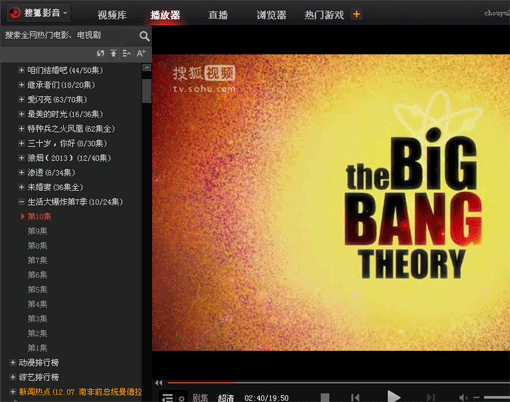
Task: Click the collapse list icon
Action: [x=127, y=53]
